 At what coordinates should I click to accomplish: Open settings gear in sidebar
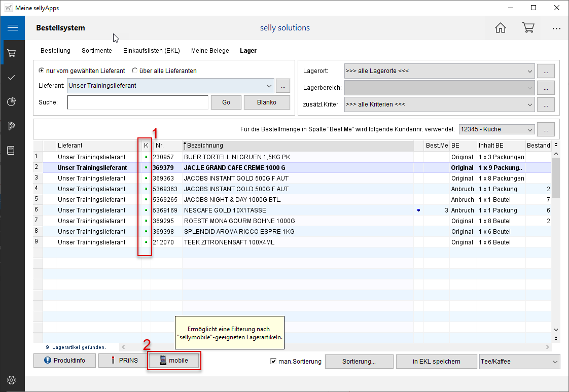click(x=12, y=380)
